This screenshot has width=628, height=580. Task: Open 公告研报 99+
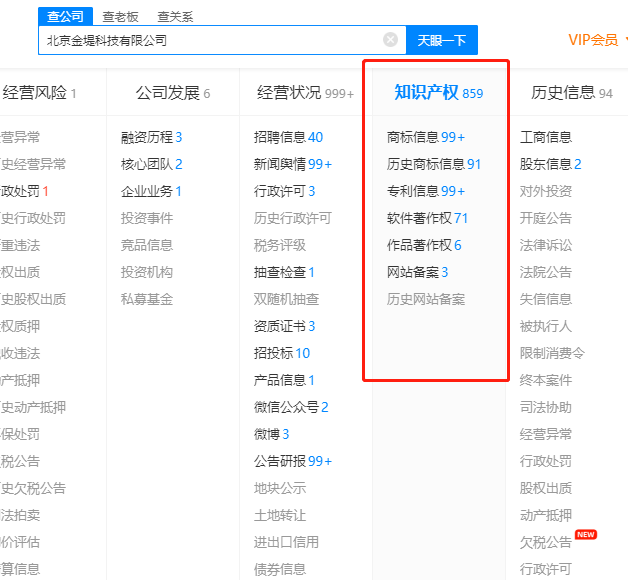tap(293, 461)
